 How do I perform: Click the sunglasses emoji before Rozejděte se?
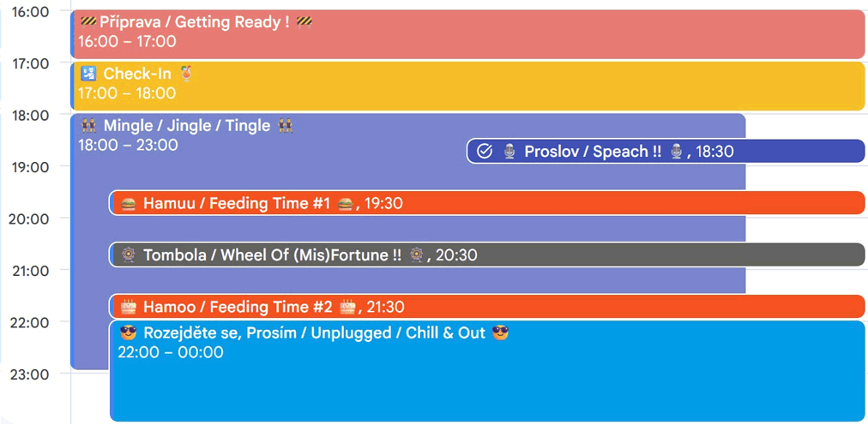129,332
